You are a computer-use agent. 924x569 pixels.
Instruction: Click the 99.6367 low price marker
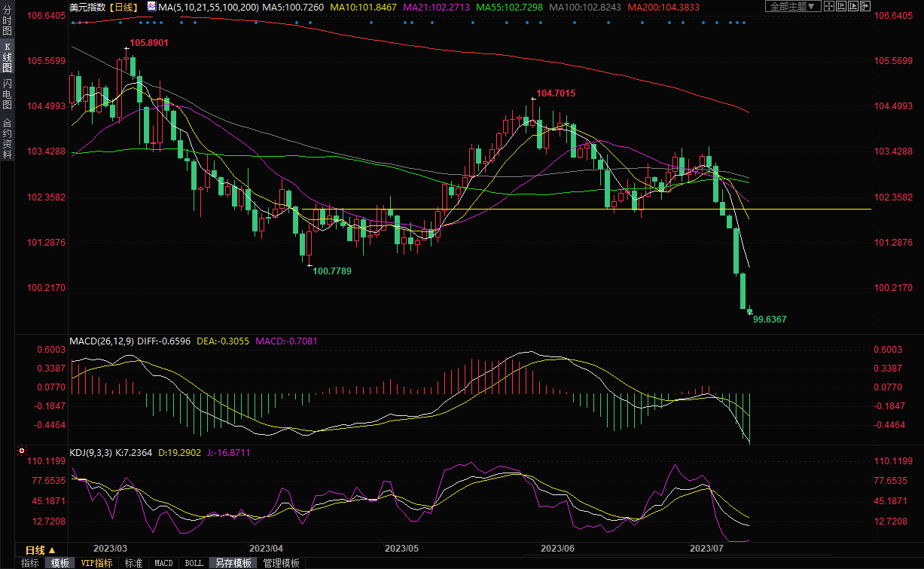point(770,320)
